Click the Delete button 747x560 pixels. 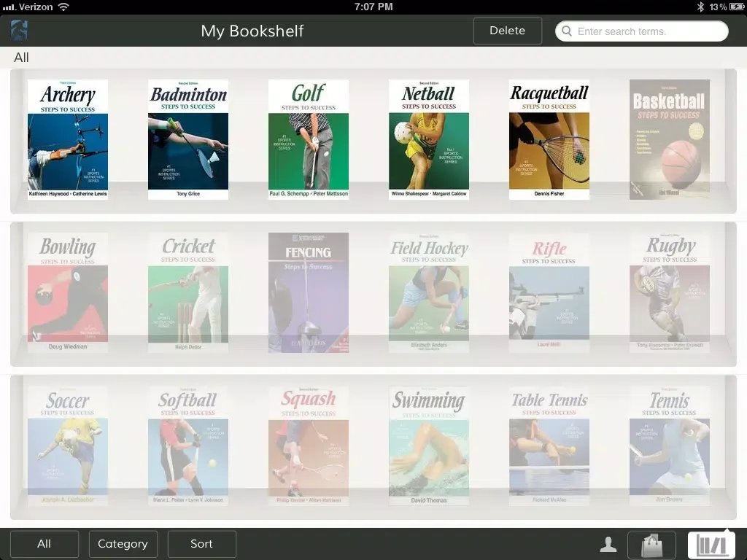point(508,31)
